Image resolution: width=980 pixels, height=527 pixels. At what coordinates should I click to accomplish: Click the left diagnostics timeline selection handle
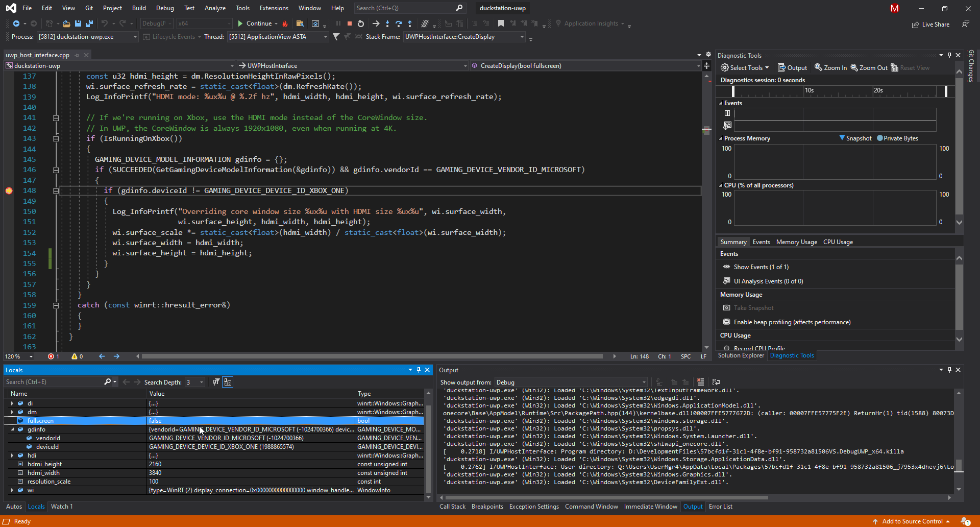(733, 91)
